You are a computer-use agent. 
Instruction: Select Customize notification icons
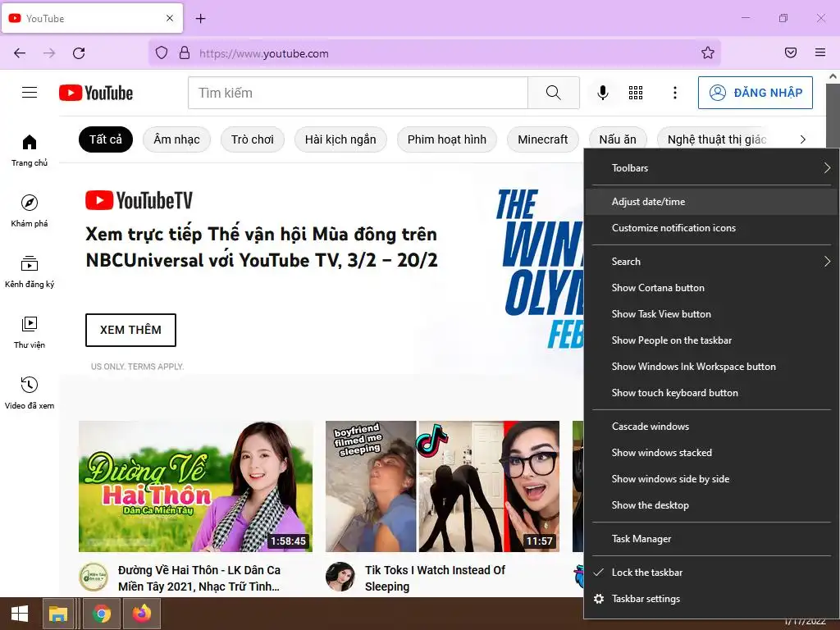pyautogui.click(x=711, y=228)
